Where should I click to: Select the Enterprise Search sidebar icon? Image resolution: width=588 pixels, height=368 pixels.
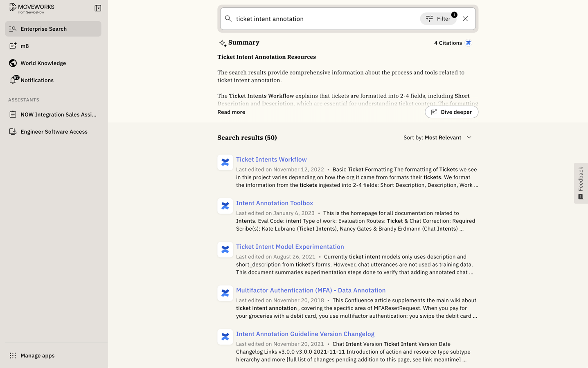pos(12,29)
